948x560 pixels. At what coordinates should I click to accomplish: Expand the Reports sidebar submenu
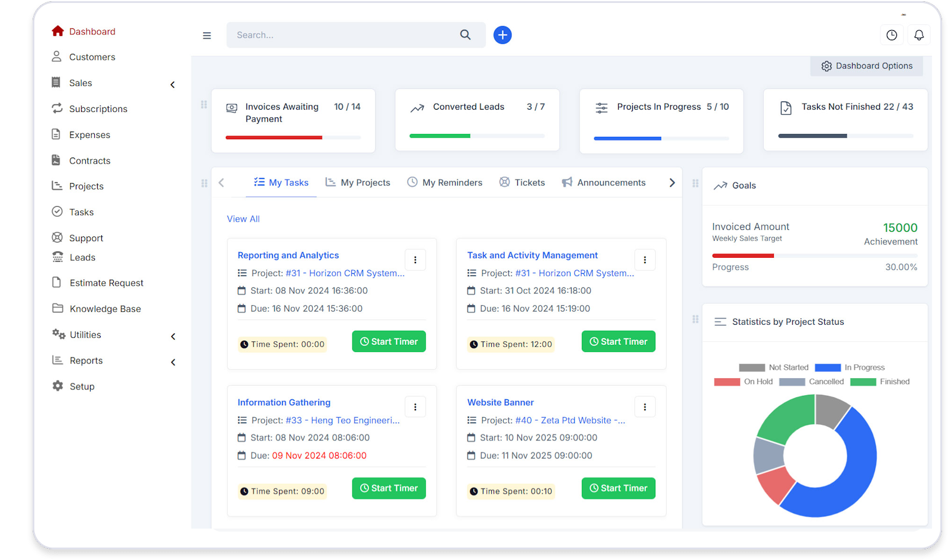173,362
